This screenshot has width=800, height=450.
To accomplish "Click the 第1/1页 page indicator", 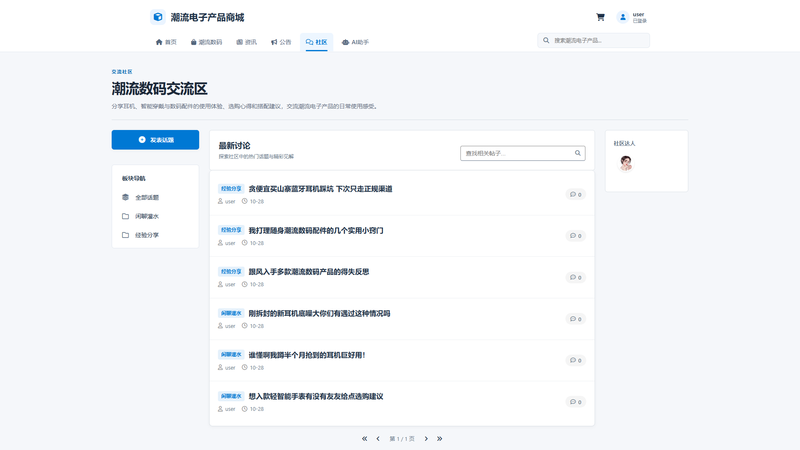I will tap(402, 439).
